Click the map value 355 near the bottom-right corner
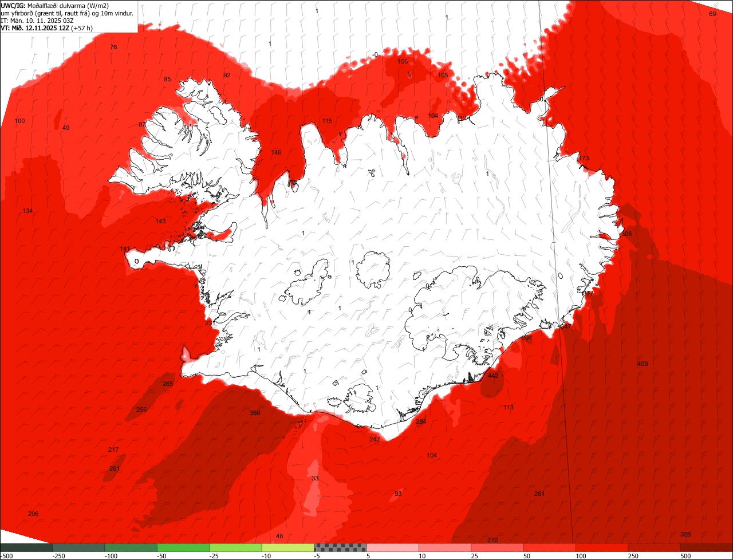 tap(685, 534)
